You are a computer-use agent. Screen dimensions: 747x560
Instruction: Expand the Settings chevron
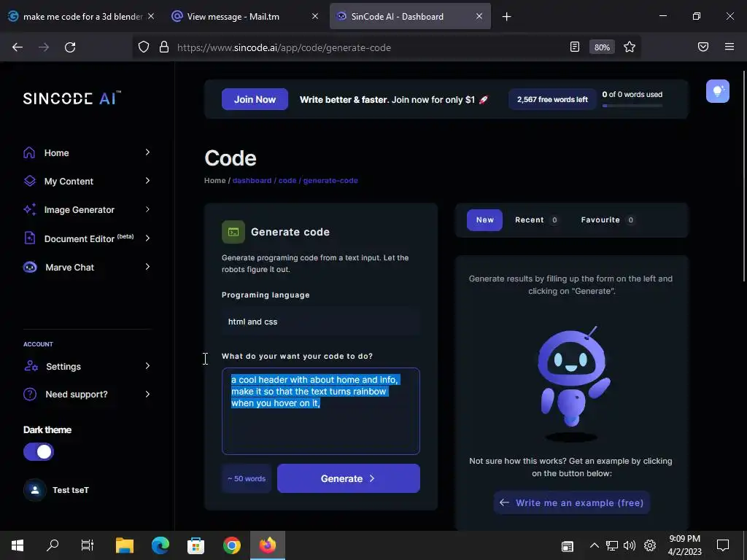[x=147, y=366]
